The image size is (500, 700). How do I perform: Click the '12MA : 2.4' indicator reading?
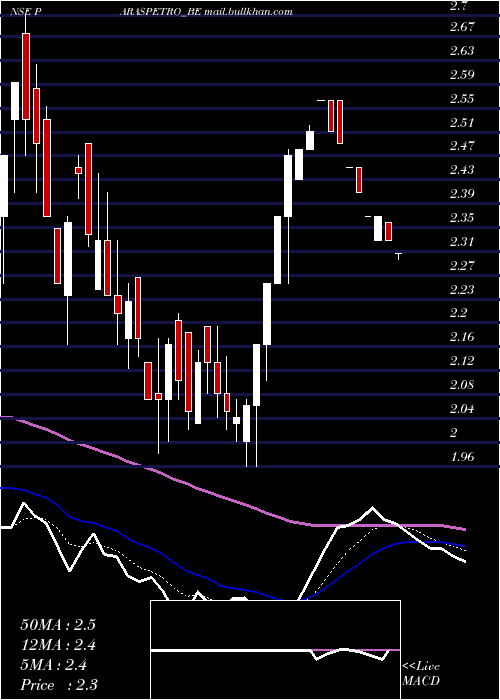click(x=58, y=645)
